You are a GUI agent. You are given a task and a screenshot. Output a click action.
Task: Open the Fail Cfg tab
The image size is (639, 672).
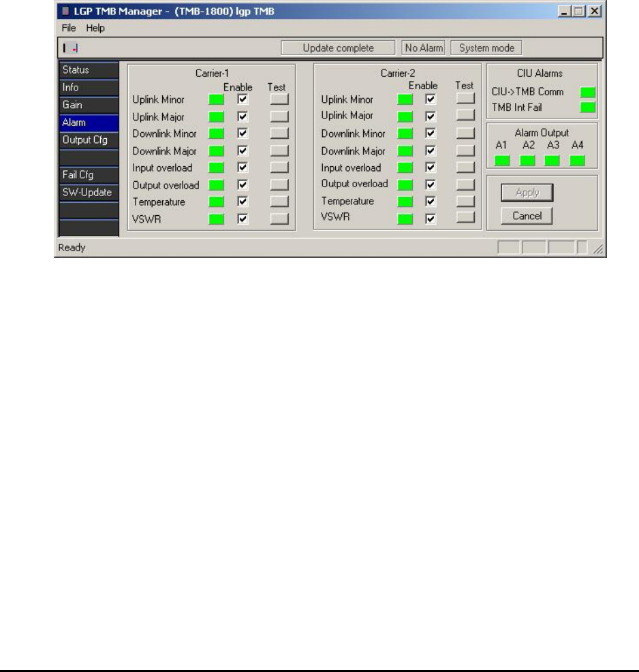89,175
